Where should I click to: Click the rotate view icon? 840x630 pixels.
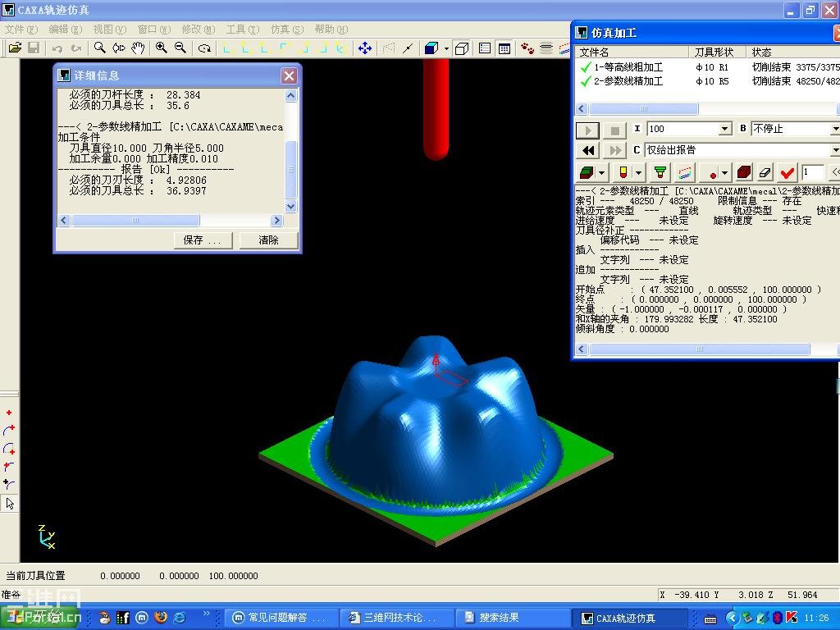click(204, 48)
